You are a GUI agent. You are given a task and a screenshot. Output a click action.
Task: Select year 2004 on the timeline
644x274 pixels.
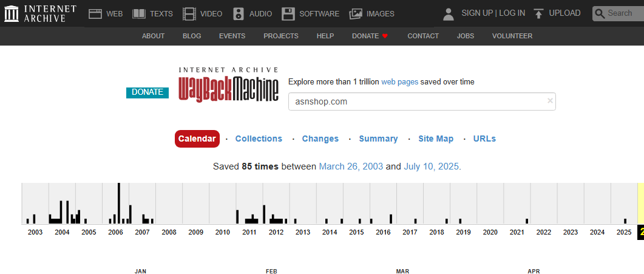point(62,233)
